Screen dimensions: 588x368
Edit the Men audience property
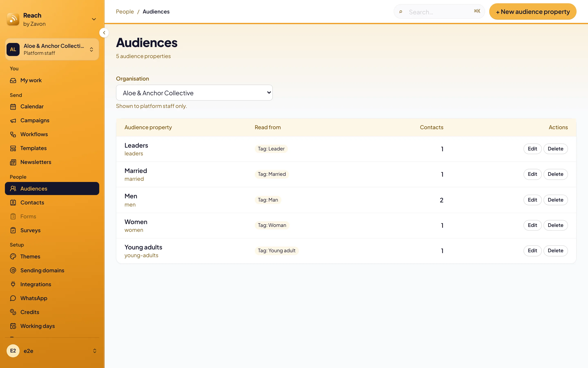coord(532,200)
